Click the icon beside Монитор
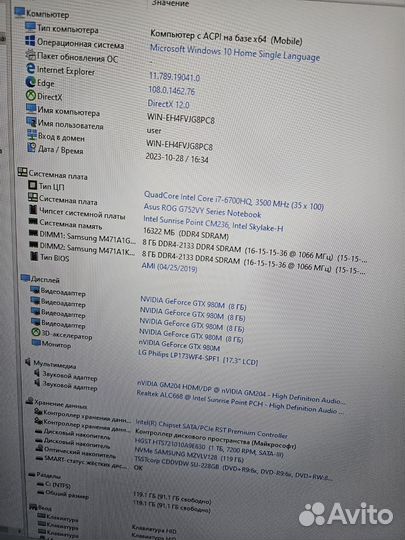Image resolution: width=405 pixels, height=540 pixels. click(37, 342)
